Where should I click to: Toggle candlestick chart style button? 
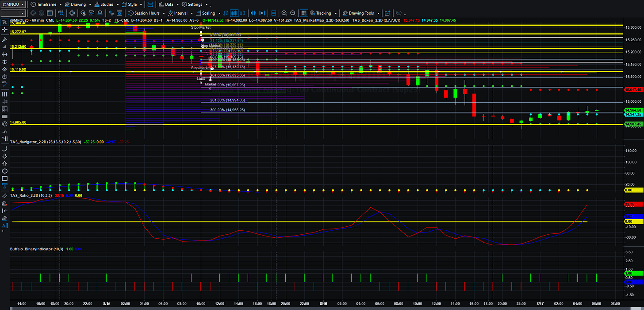click(x=234, y=13)
